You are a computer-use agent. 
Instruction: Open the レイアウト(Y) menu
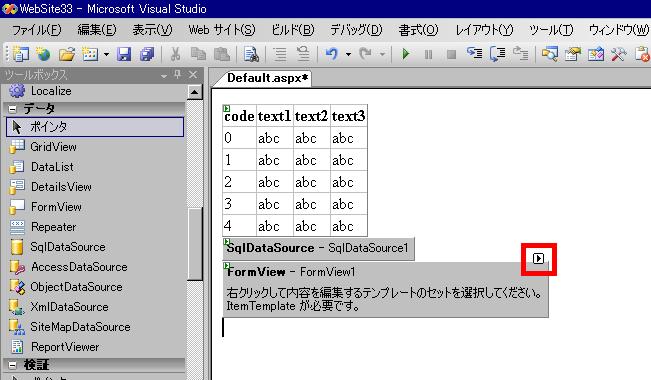click(x=484, y=30)
